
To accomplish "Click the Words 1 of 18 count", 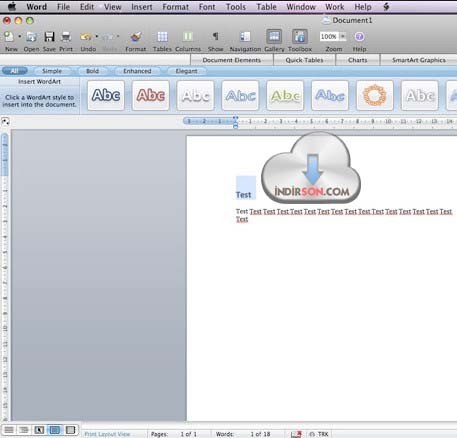I will (x=243, y=434).
